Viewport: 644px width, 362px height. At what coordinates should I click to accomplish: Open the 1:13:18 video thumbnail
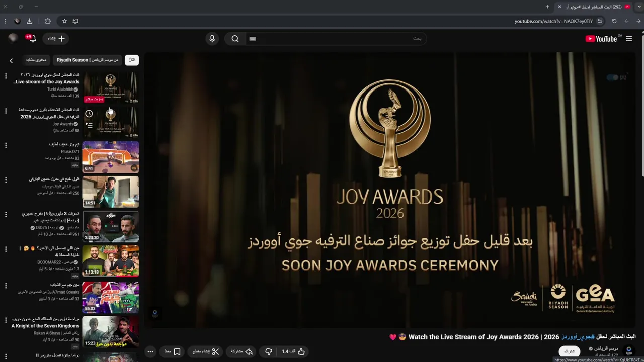pyautogui.click(x=111, y=261)
